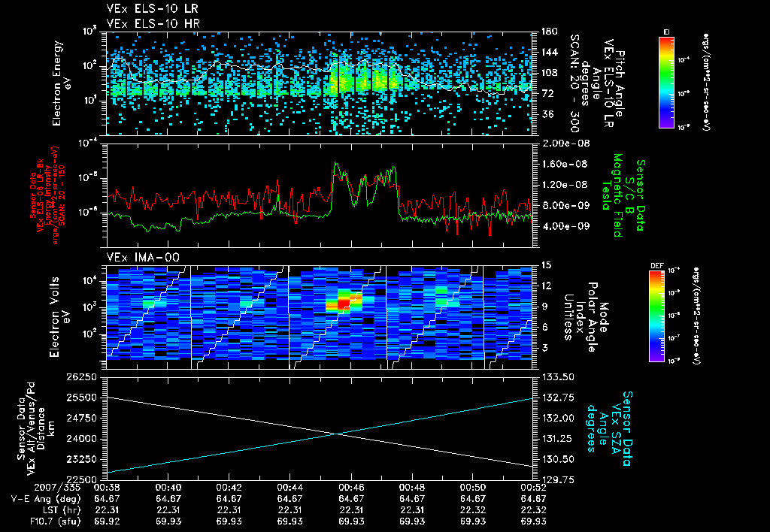Screen dimensions: 770x532
Task: Click the 23250 altitude tick label
Action: 81,460
